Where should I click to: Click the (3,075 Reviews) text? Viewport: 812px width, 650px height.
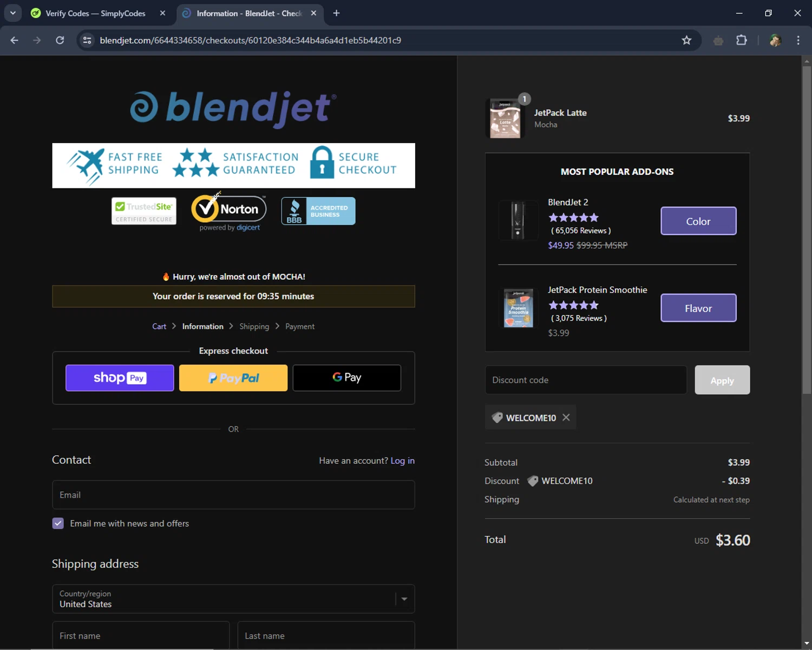pyautogui.click(x=579, y=318)
